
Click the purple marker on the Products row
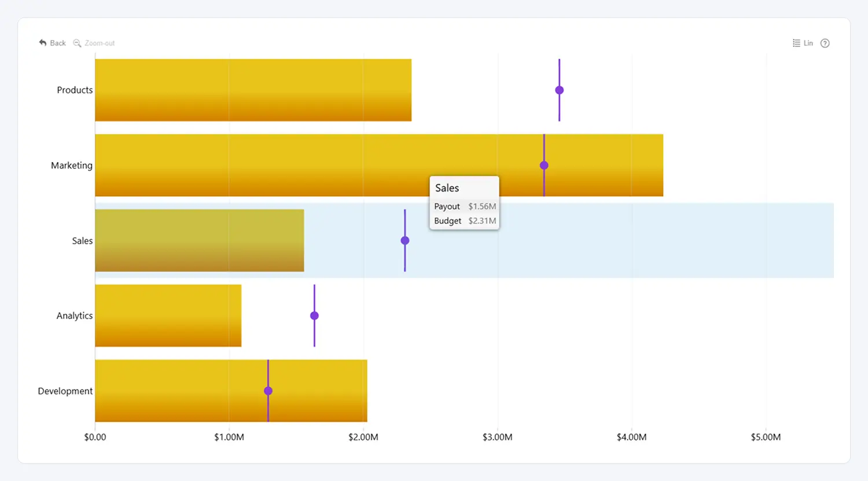coord(558,90)
